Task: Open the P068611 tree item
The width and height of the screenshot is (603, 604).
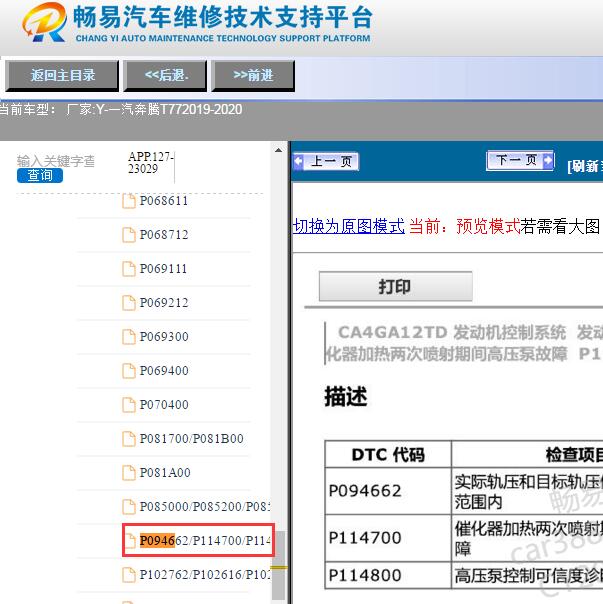Action: (164, 201)
